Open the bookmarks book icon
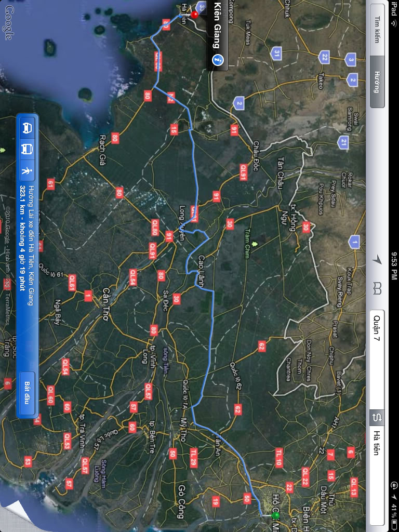The image size is (399, 532). (377, 288)
